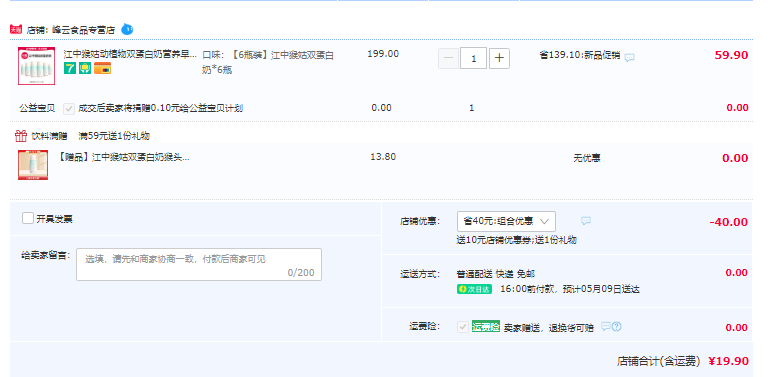
Task: Click the 饮料满赠 label
Action: 49,136
